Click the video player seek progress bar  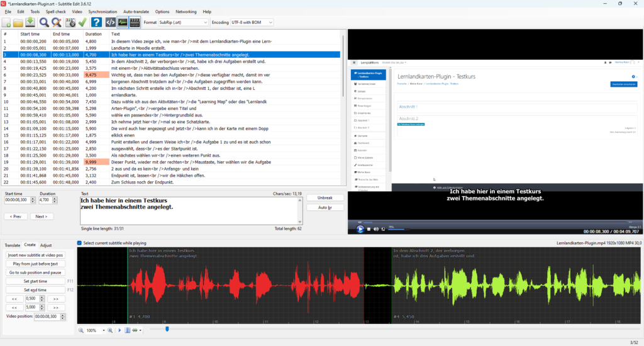coord(495,222)
